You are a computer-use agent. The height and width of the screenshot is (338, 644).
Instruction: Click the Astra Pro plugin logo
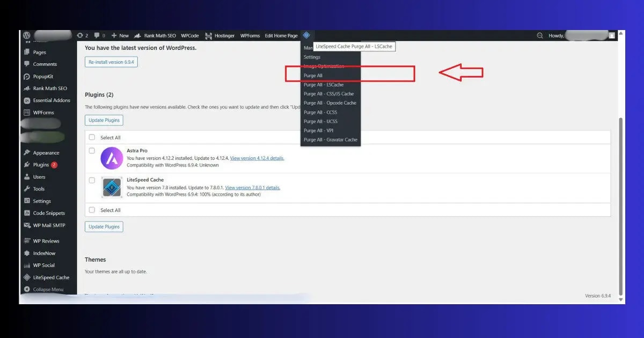[111, 158]
